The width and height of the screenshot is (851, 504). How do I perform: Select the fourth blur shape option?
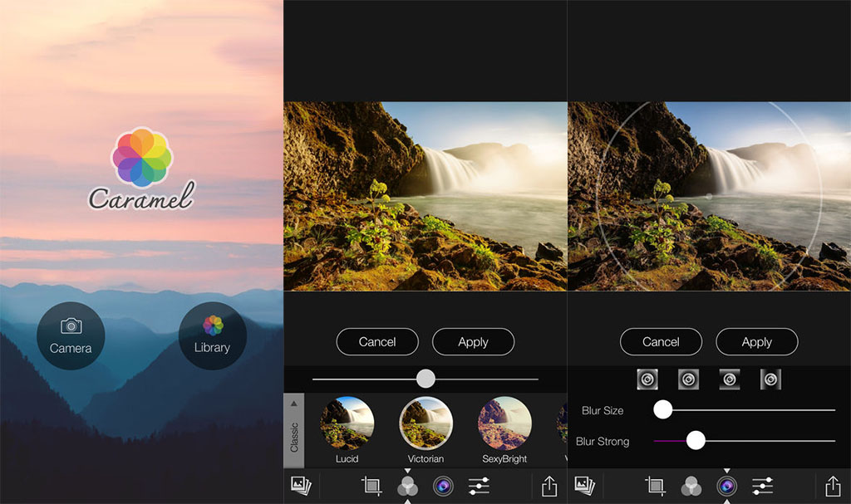[x=770, y=379]
